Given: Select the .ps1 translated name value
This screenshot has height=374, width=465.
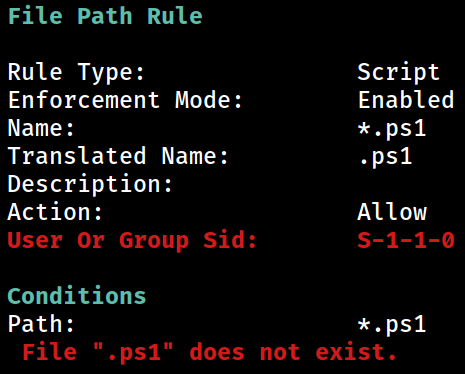Looking at the screenshot, I should point(386,157).
